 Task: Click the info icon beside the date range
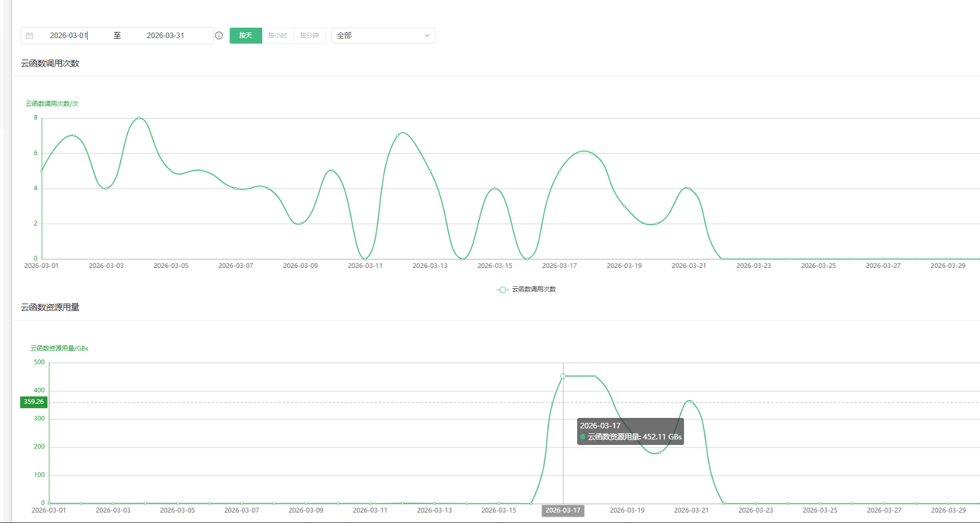tap(219, 36)
